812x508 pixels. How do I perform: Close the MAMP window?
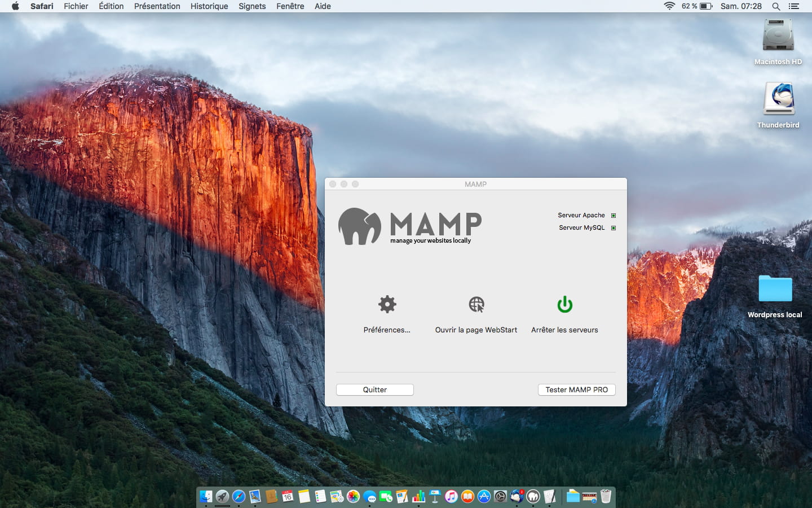click(333, 184)
